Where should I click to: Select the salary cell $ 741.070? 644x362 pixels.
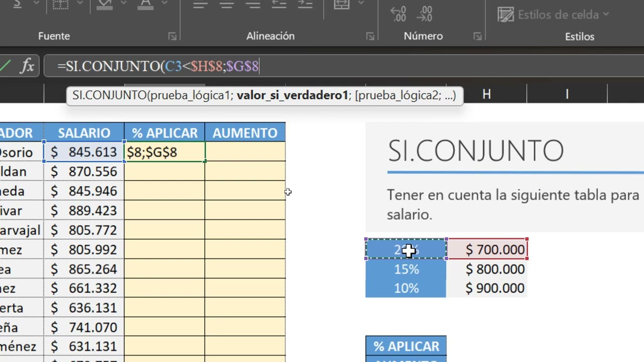pos(84,327)
